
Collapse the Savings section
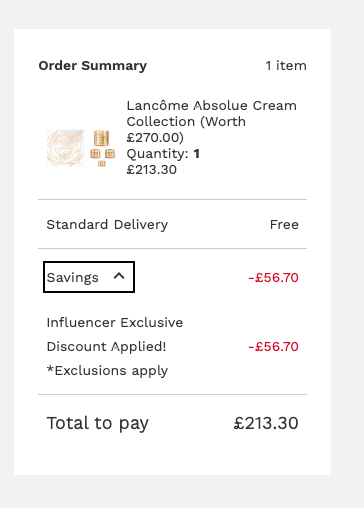[89, 277]
